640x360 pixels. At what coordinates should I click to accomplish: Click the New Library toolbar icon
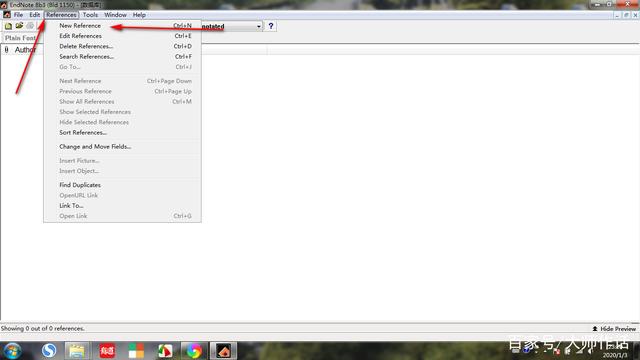pyautogui.click(x=8, y=26)
